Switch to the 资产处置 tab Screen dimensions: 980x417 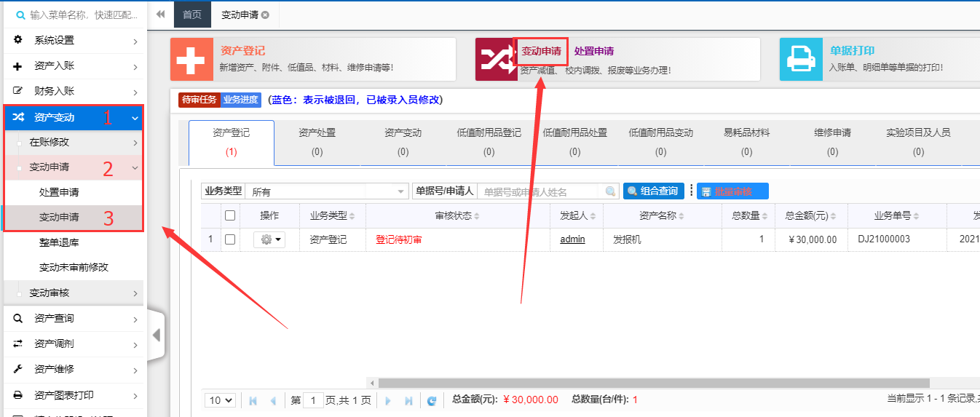(x=317, y=141)
